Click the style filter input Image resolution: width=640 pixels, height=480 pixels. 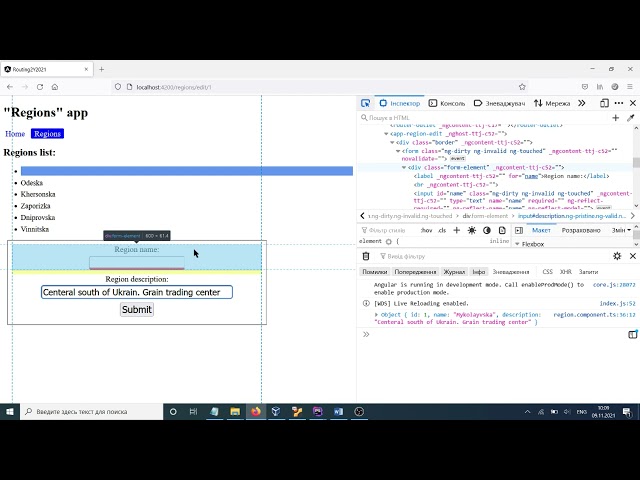(387, 230)
